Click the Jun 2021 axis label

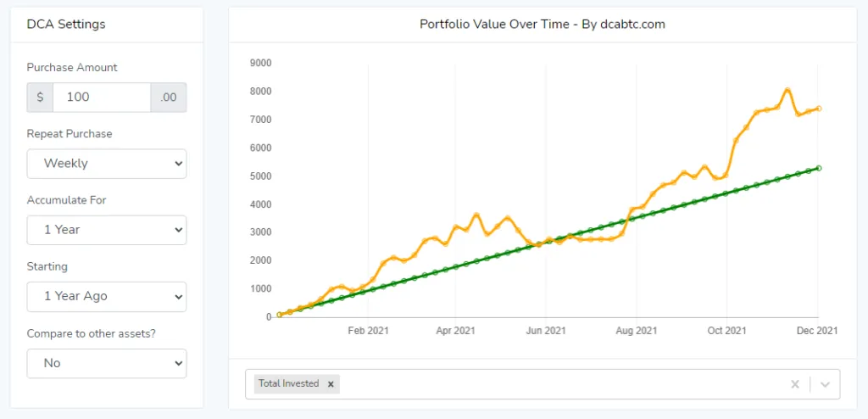coord(546,331)
